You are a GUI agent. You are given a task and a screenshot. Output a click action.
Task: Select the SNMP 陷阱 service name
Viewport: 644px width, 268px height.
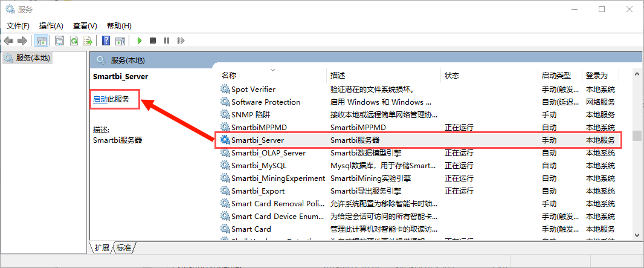click(x=251, y=115)
